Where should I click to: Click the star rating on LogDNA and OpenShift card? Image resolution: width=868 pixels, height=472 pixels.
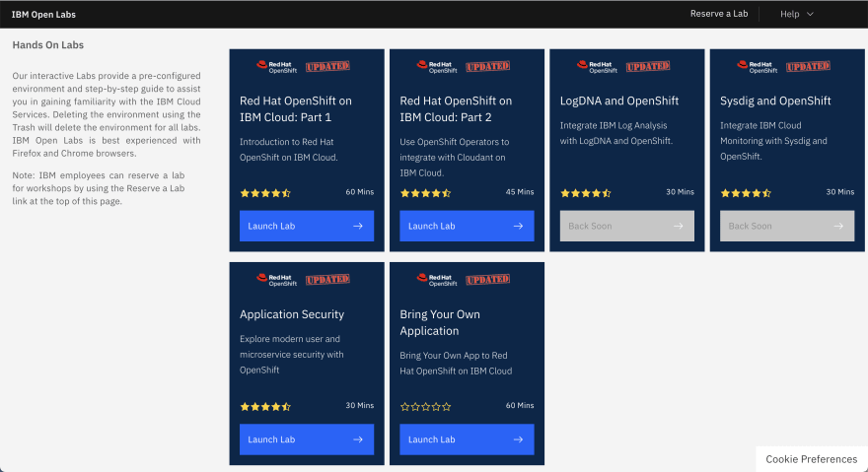(586, 193)
